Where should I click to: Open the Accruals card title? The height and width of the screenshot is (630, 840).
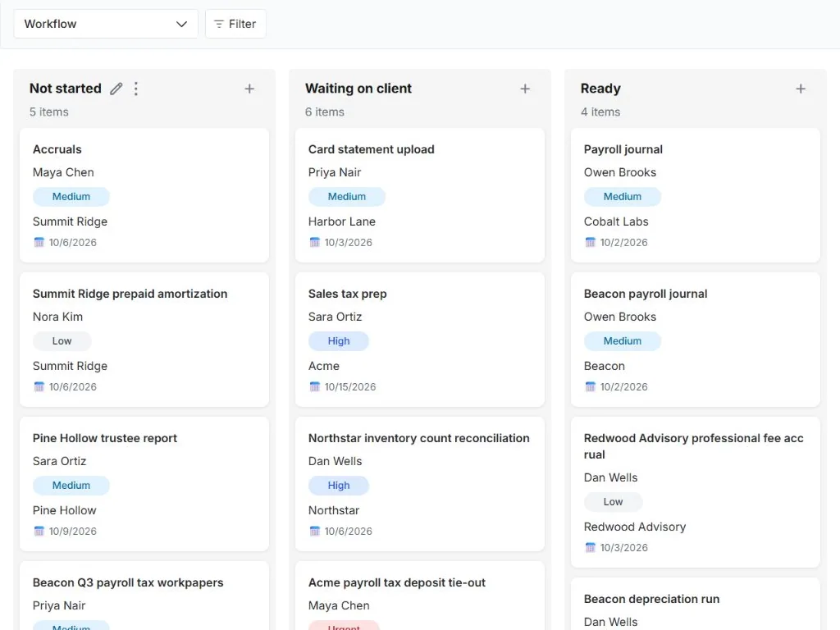click(x=57, y=149)
